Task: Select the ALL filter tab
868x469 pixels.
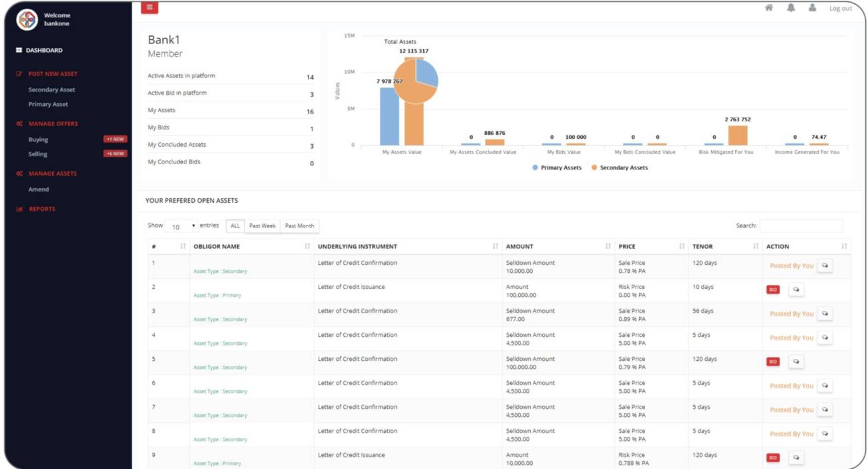Action: (235, 226)
